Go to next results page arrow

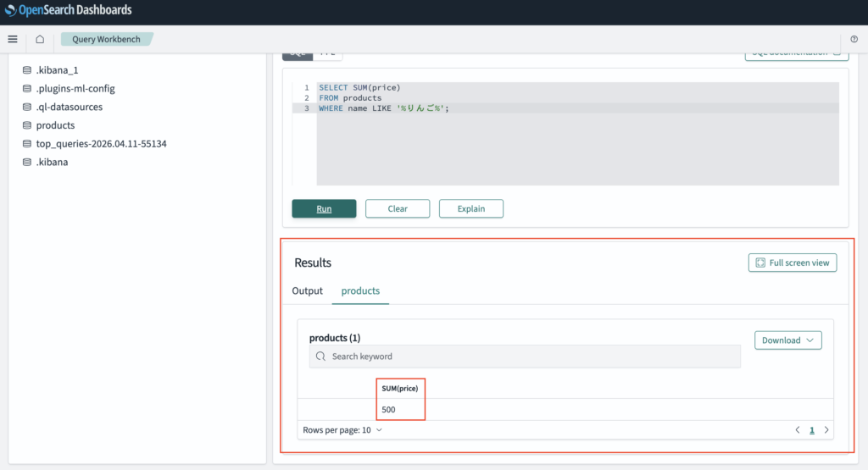tap(826, 430)
